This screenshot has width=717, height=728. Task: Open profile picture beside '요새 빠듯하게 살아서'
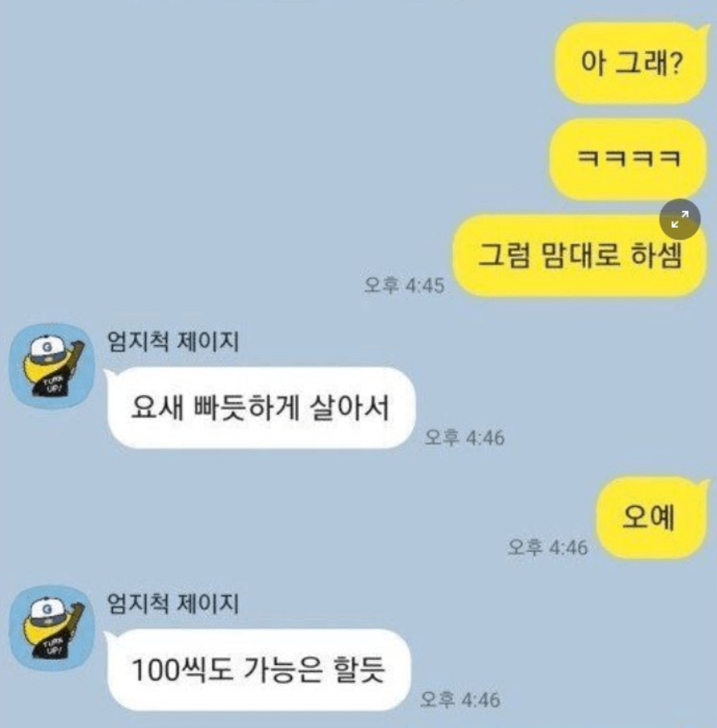[52, 366]
